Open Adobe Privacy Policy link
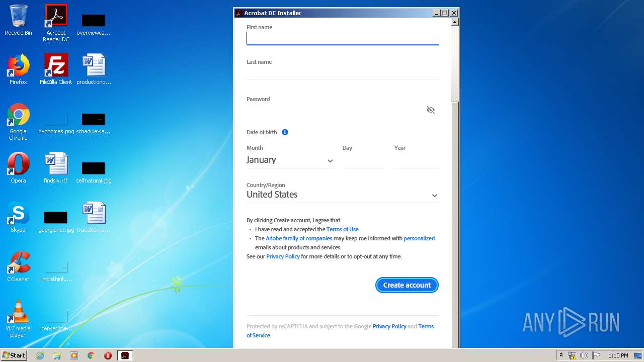 click(x=283, y=256)
